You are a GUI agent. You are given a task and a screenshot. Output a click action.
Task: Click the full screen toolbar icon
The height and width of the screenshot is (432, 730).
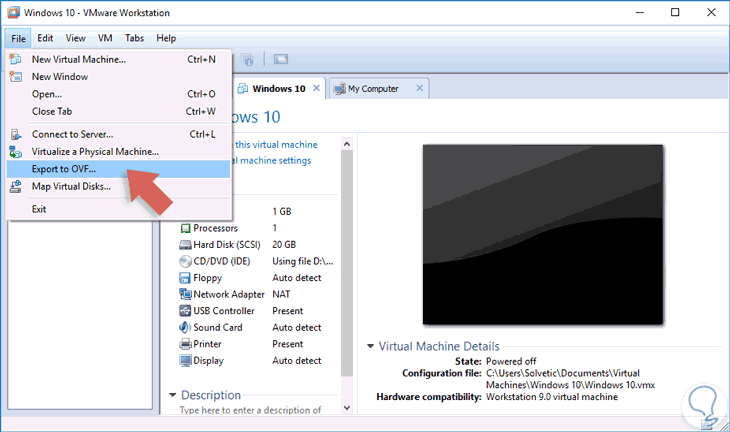[281, 59]
